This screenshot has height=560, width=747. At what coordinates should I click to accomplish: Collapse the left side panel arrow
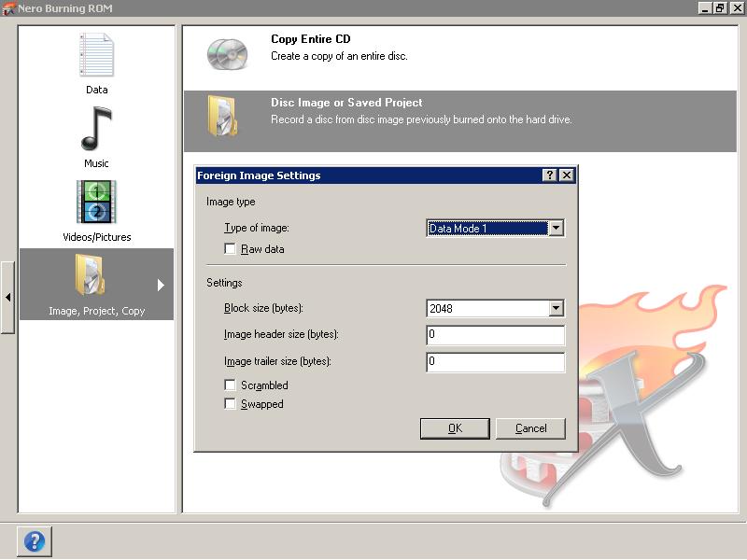click(x=7, y=297)
